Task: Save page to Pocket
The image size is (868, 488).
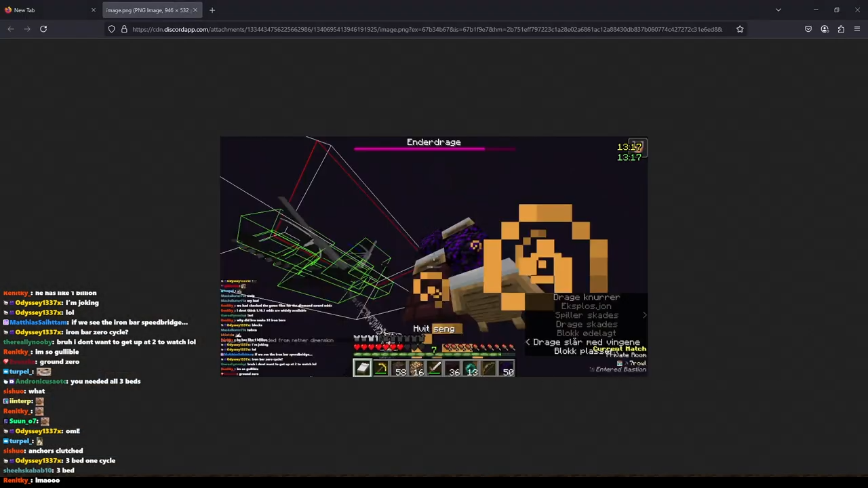Action: [x=808, y=29]
